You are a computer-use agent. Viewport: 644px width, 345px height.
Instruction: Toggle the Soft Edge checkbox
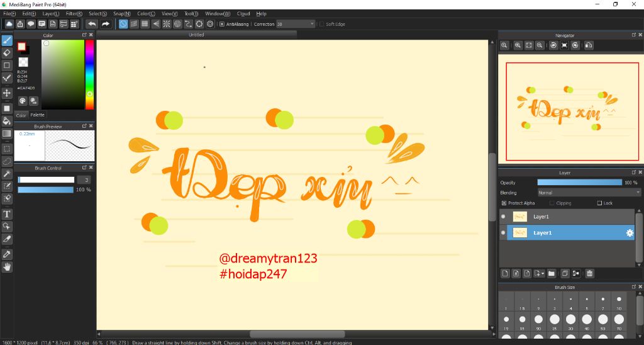(321, 24)
